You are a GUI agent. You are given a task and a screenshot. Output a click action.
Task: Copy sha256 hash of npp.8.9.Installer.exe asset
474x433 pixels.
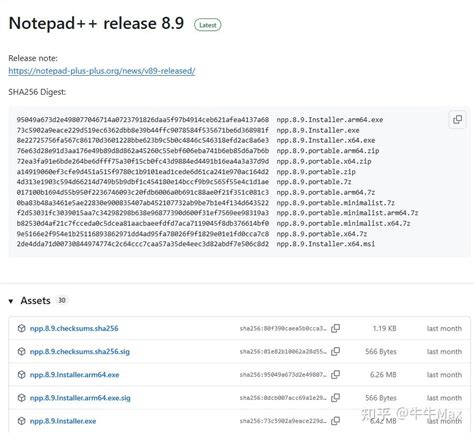[x=335, y=421]
